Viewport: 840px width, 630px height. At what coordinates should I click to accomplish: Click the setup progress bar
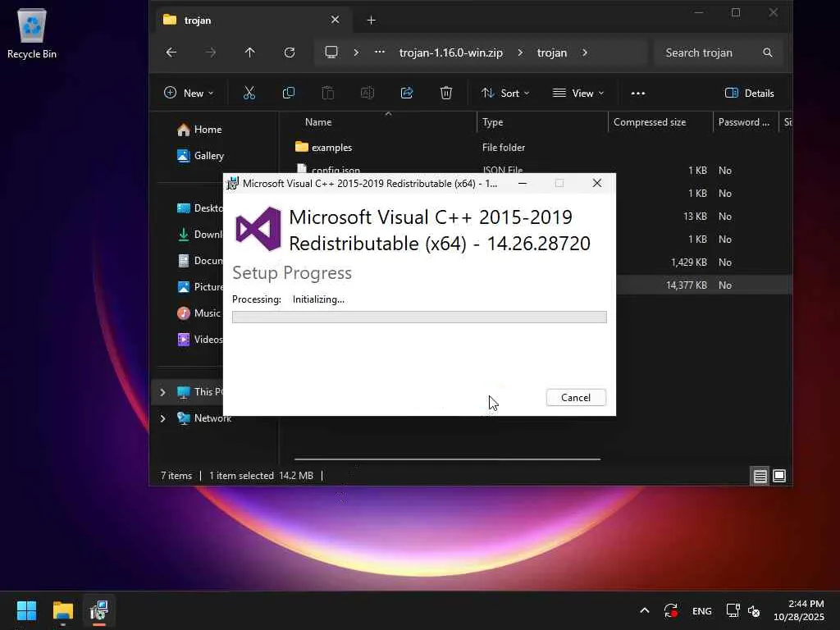pos(419,317)
